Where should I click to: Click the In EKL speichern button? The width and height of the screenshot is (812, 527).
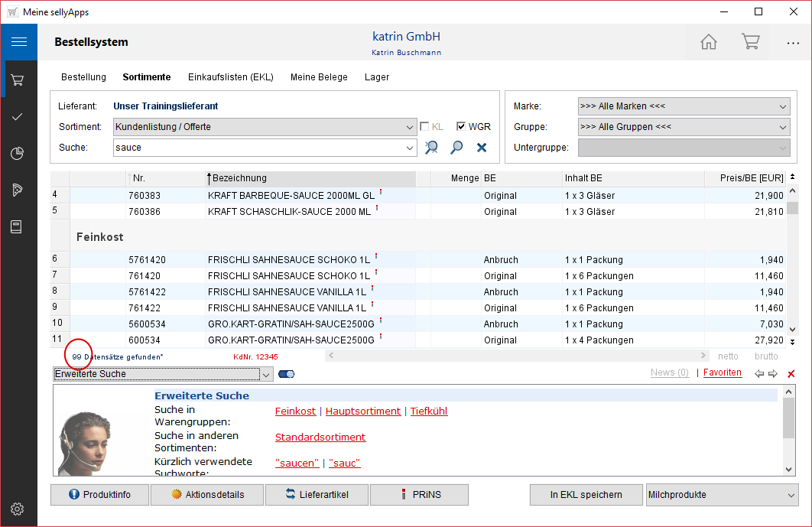coord(586,495)
